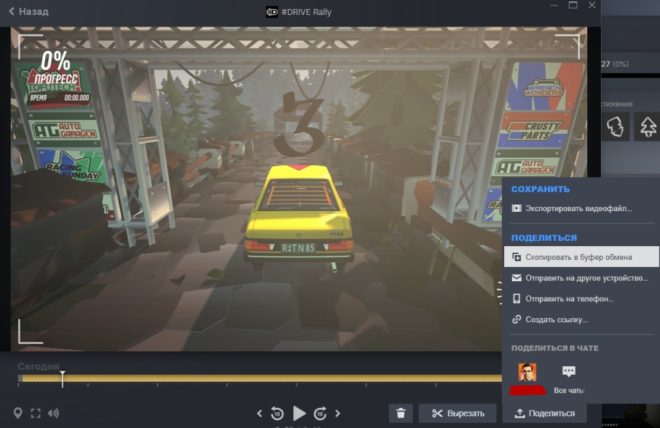Delete the recording with the trash icon
This screenshot has height=428, width=660.
pos(401,413)
